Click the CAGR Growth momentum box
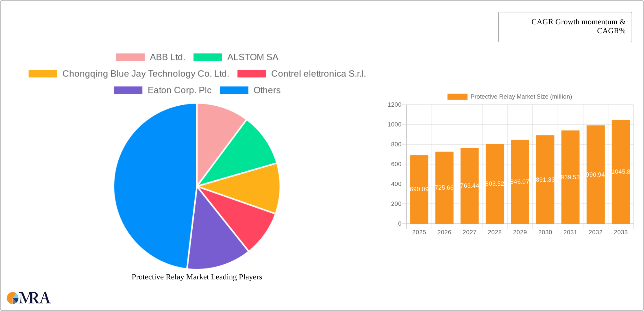 (x=565, y=27)
